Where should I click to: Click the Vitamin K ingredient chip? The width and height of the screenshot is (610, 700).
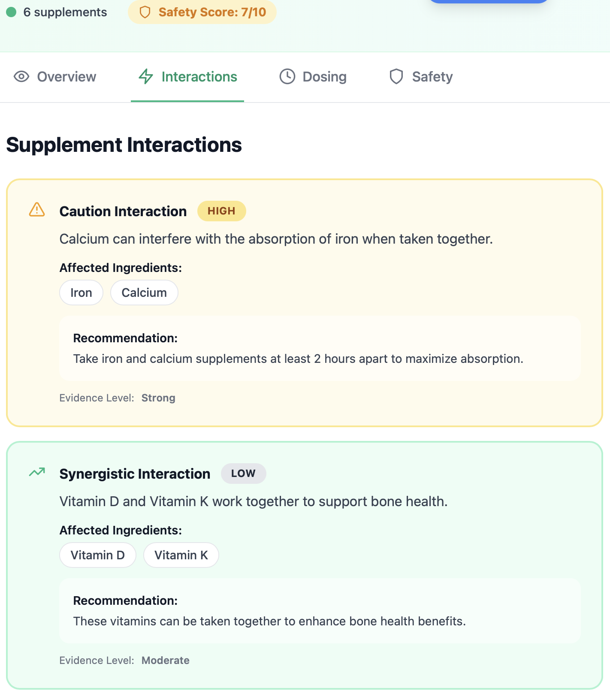(x=181, y=555)
